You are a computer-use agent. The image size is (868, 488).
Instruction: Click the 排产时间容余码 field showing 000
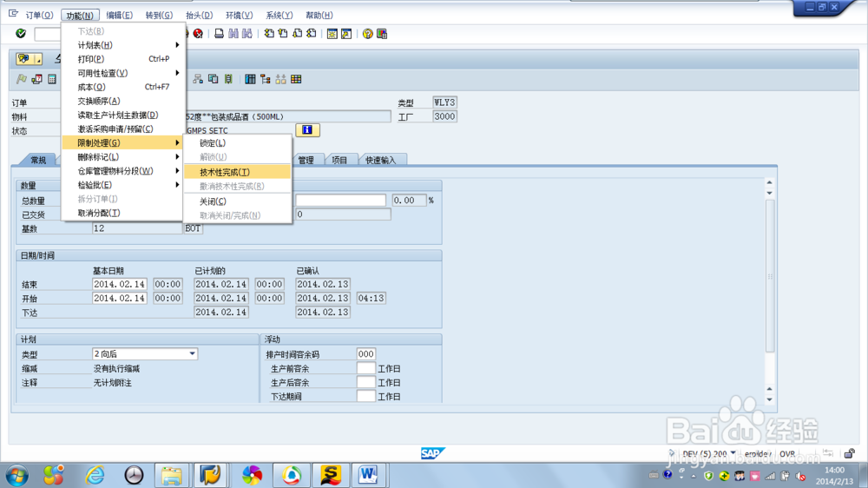coord(366,354)
